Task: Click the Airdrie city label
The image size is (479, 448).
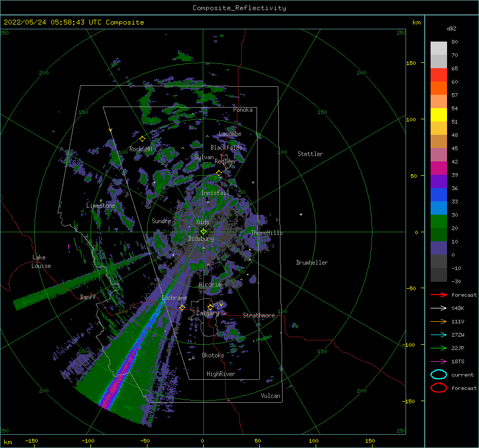Action: (x=210, y=284)
